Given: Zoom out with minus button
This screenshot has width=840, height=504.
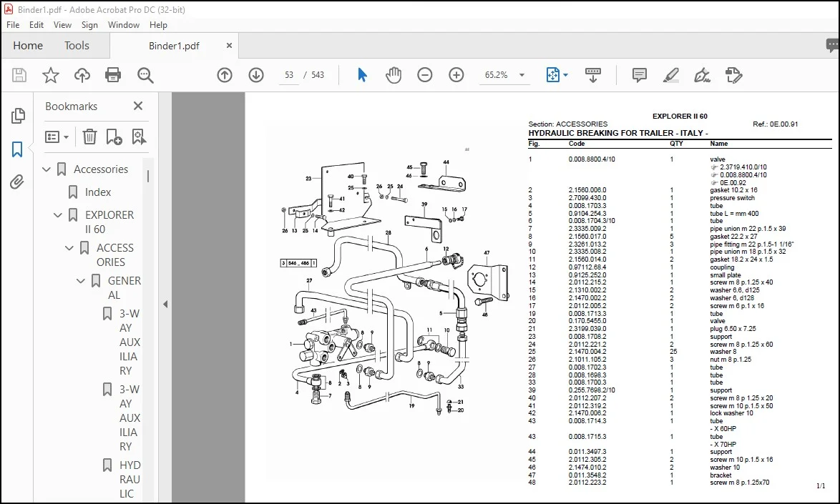Looking at the screenshot, I should [x=425, y=75].
